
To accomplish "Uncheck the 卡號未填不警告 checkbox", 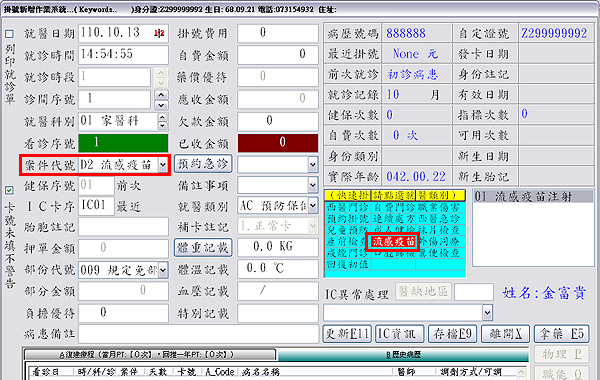I will click(x=10, y=190).
